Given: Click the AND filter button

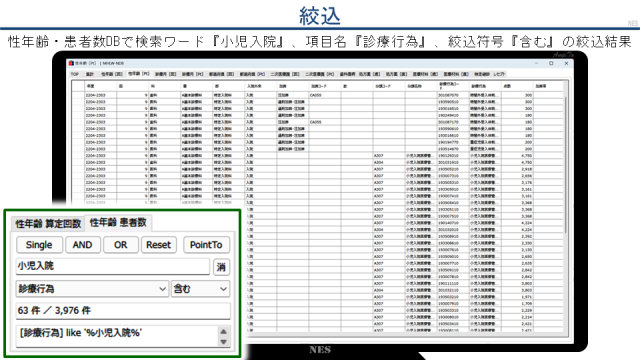Looking at the screenshot, I should tap(82, 245).
